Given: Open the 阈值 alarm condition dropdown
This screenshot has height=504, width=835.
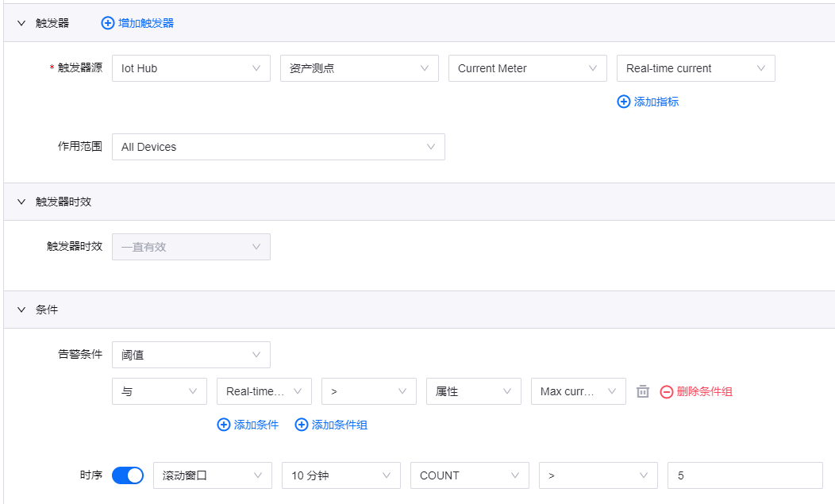Looking at the screenshot, I should click(x=190, y=355).
